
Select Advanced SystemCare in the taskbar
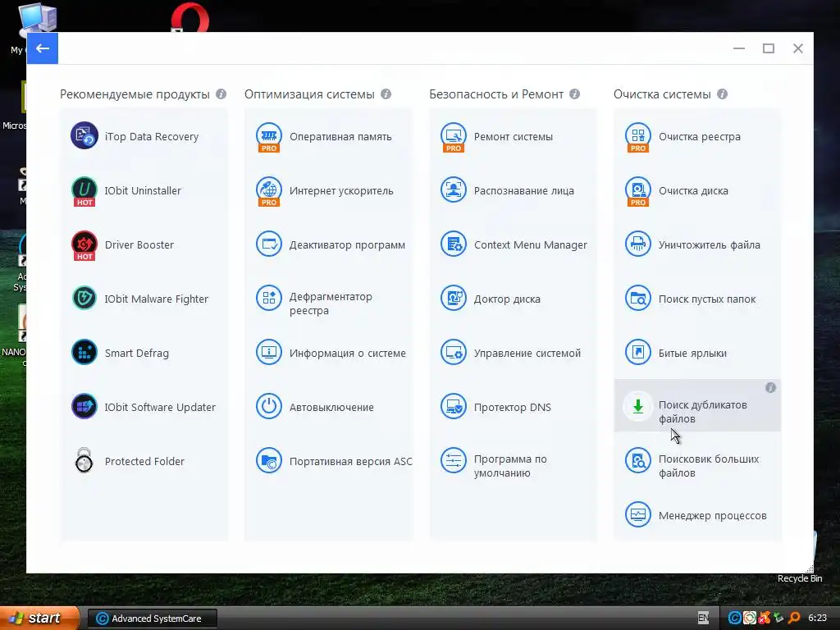[152, 619]
